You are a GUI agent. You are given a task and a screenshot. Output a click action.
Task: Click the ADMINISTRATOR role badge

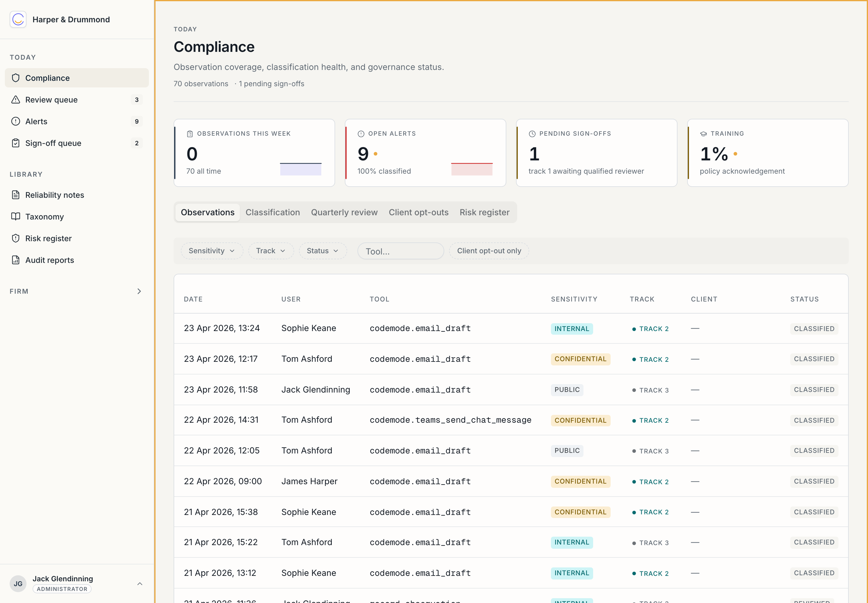pyautogui.click(x=62, y=589)
